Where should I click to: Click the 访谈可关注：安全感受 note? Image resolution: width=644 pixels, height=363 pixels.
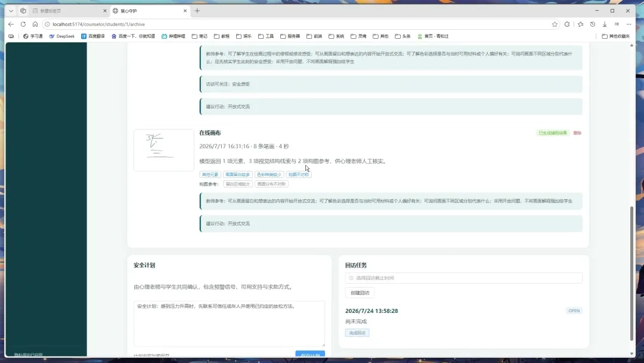391,84
